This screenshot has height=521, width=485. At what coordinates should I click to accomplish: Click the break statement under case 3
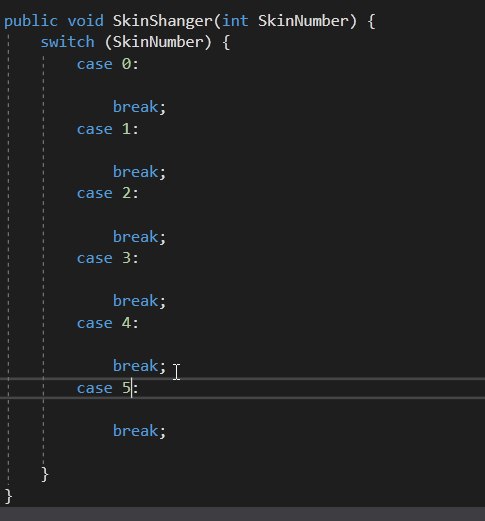[x=139, y=301]
